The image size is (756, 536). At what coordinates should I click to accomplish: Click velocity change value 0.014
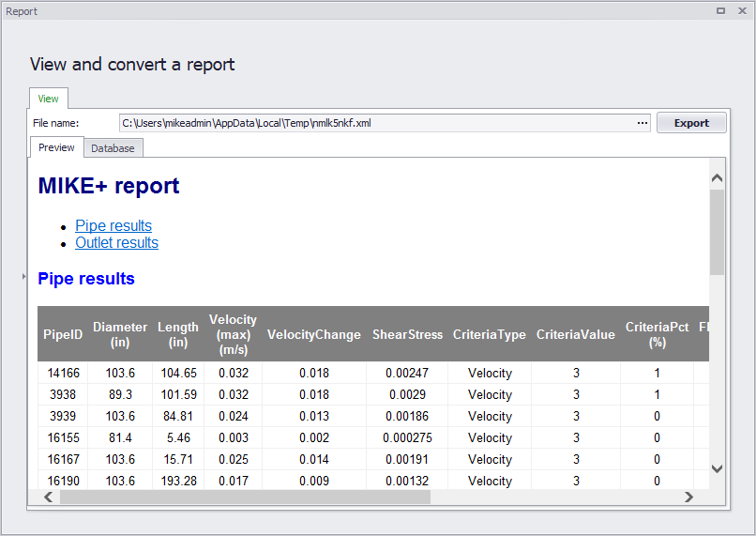point(314,459)
